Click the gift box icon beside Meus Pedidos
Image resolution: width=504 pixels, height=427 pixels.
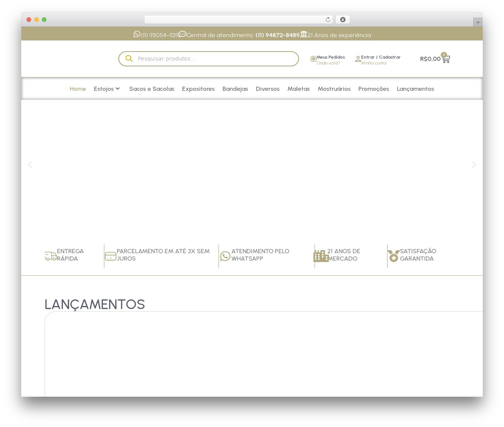pos(313,59)
